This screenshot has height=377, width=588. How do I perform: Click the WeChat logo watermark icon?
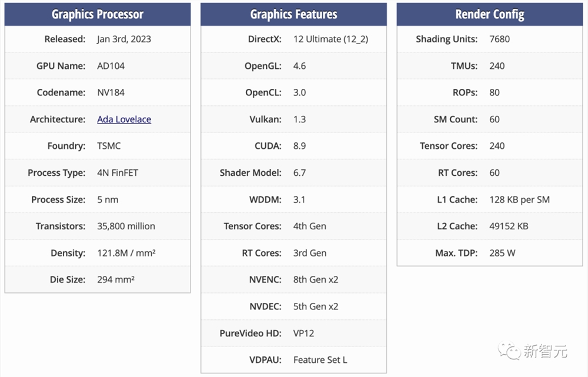[509, 351]
